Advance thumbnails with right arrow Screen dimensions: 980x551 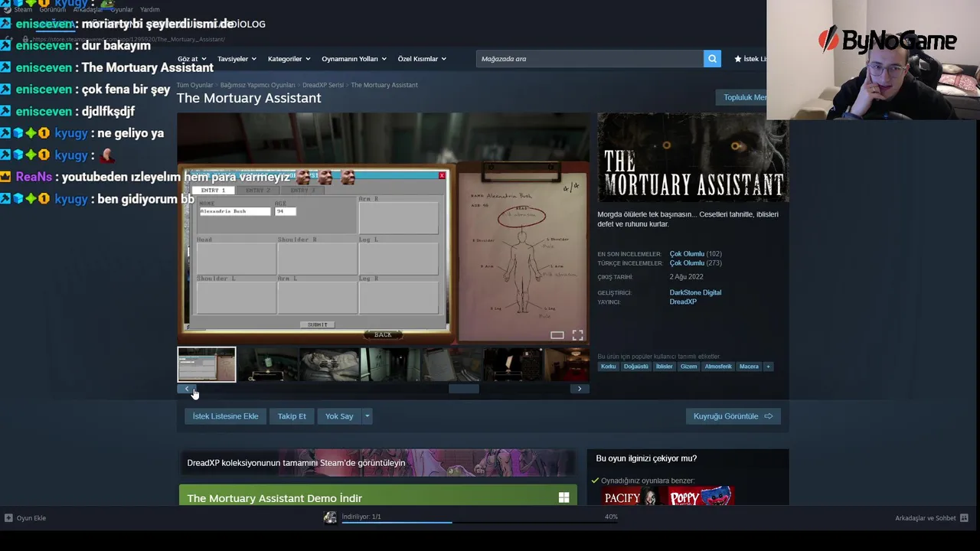(x=579, y=389)
